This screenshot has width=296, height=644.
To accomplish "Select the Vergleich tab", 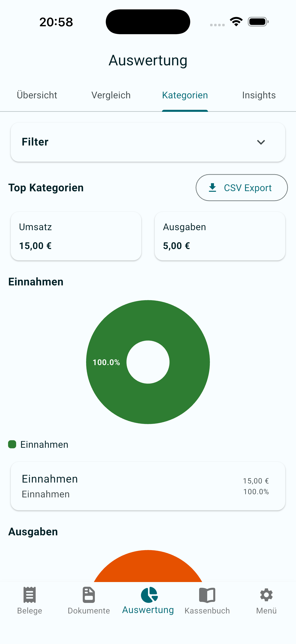I will 111,95.
